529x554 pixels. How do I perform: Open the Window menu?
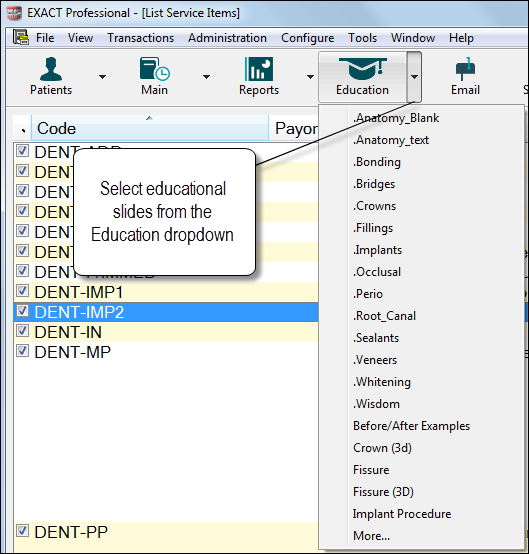pos(413,37)
